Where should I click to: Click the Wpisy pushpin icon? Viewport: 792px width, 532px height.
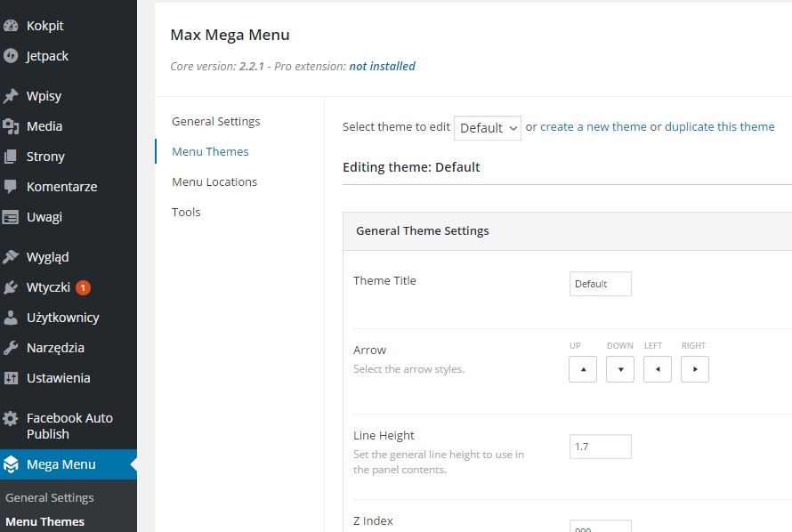click(11, 96)
